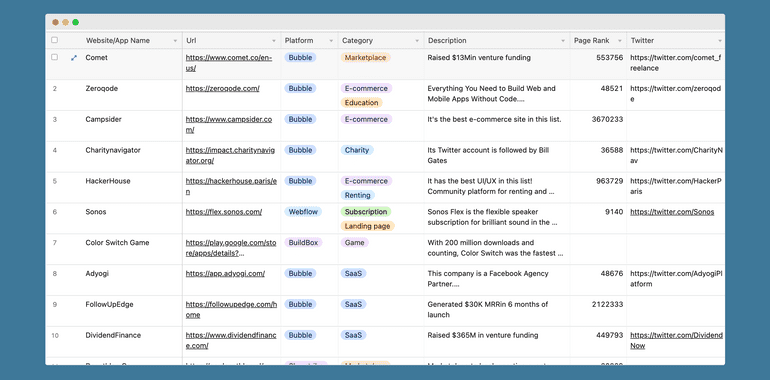The width and height of the screenshot is (770, 380).
Task: Select the Marketplace tag in Comet row
Action: [365, 57]
